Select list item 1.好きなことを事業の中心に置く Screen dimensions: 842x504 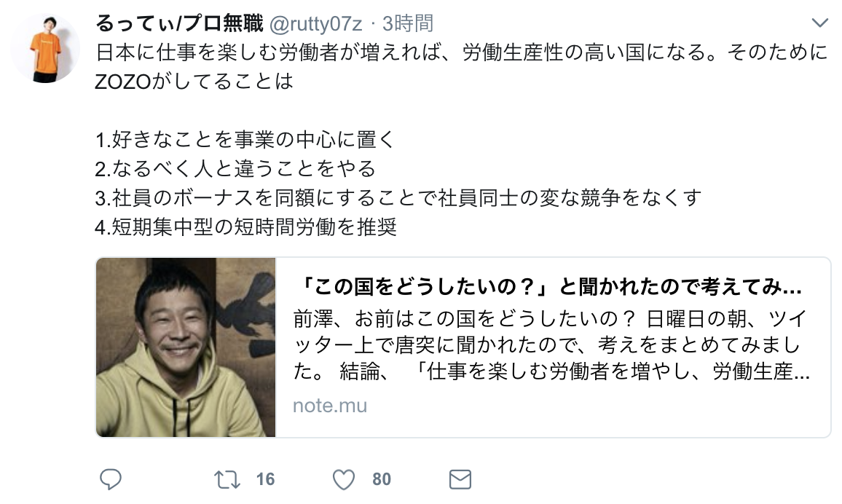pyautogui.click(x=245, y=140)
